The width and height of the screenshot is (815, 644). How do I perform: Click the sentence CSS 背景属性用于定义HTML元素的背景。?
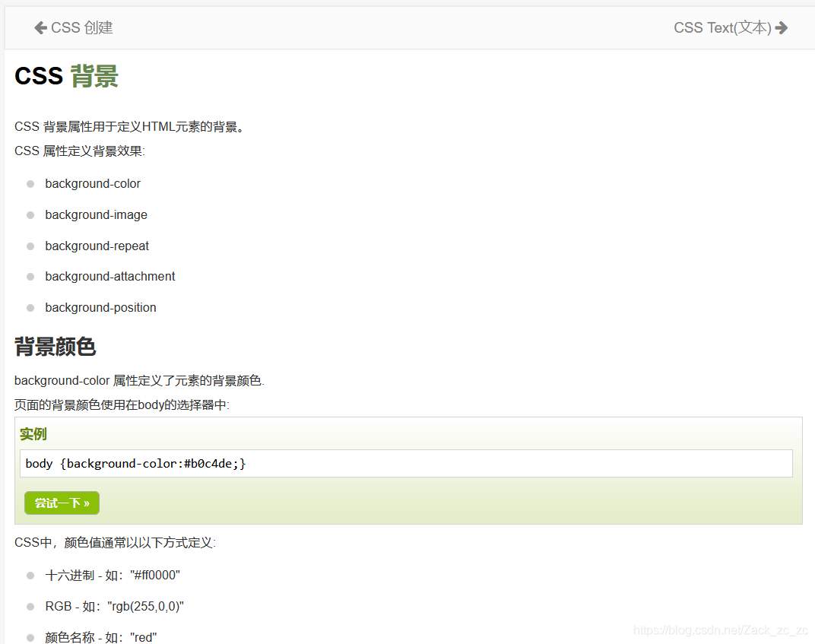[129, 127]
